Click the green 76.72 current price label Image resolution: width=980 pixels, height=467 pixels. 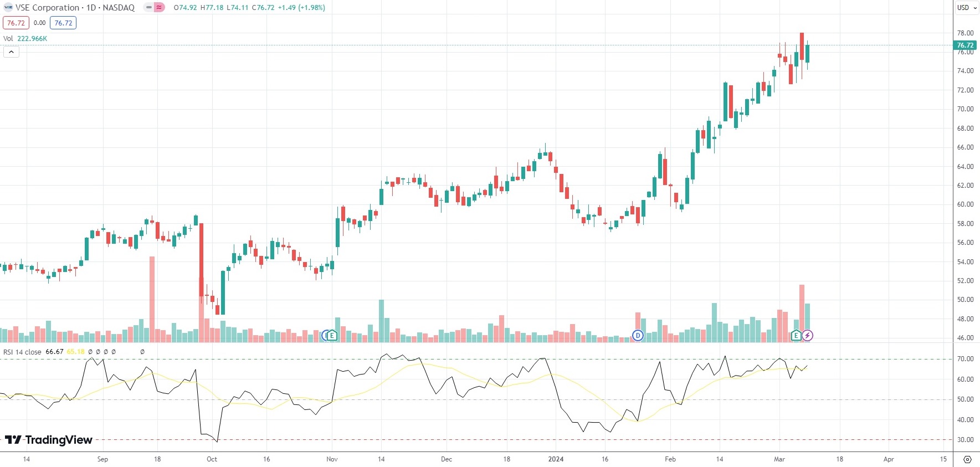965,45
